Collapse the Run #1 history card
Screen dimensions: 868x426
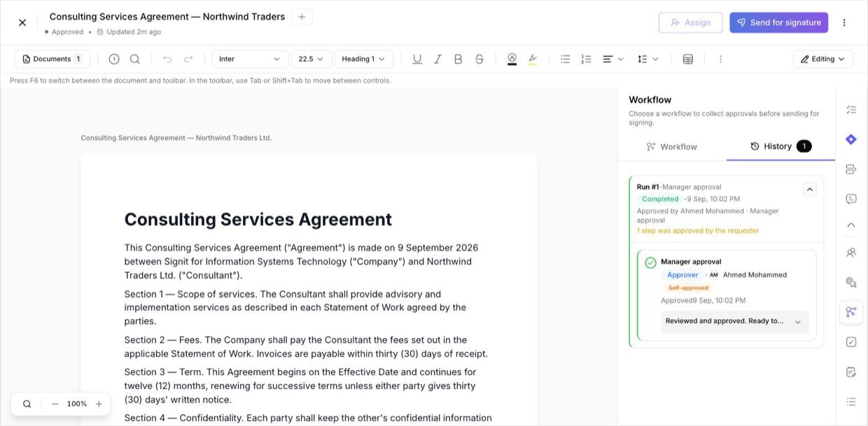809,189
